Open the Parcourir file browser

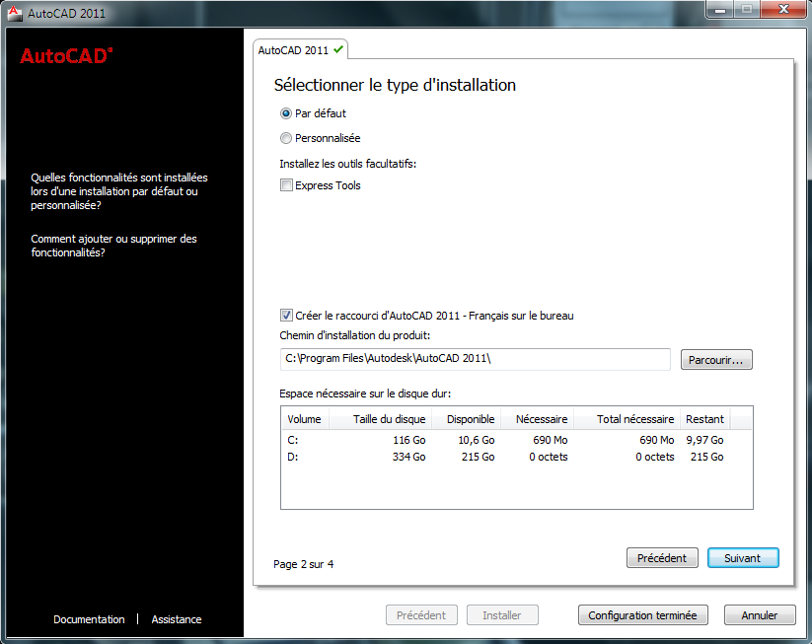tap(716, 359)
